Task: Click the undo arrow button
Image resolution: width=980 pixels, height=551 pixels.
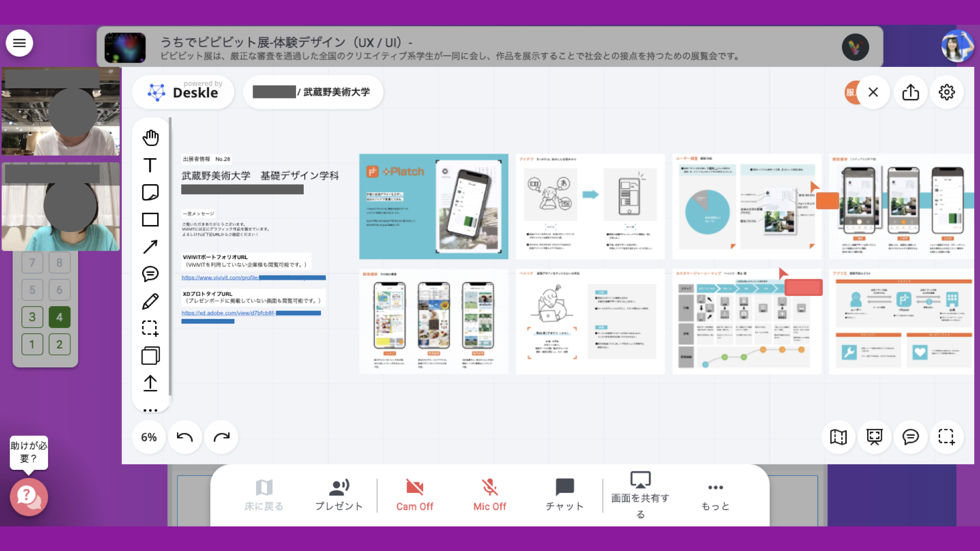Action: pyautogui.click(x=185, y=437)
